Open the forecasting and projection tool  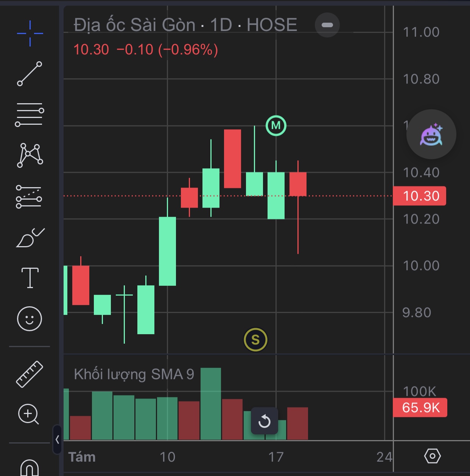29,196
